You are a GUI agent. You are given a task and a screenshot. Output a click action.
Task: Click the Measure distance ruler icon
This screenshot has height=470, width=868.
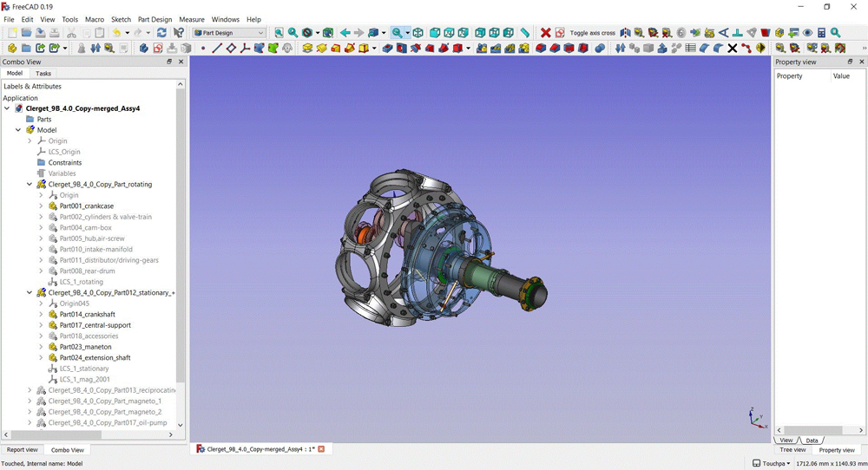coord(525,33)
